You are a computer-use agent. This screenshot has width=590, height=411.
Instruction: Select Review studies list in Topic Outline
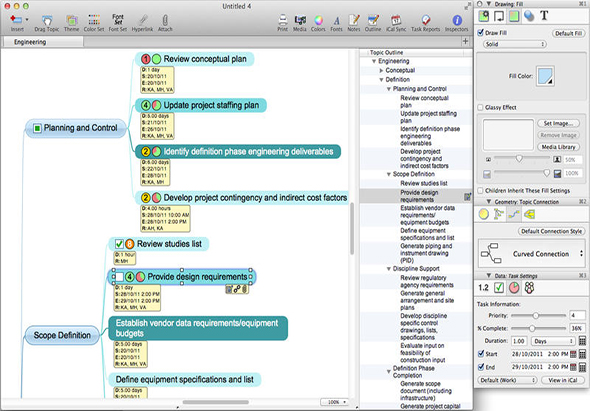pos(424,183)
